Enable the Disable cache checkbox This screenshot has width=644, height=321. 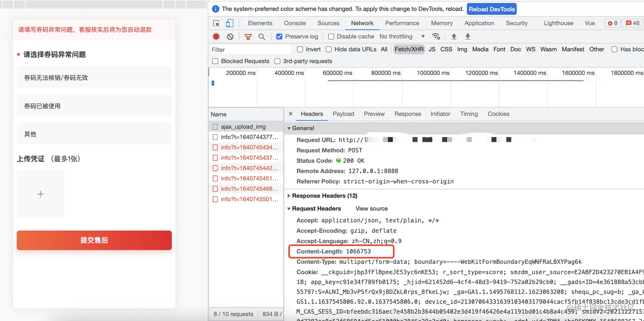click(331, 37)
